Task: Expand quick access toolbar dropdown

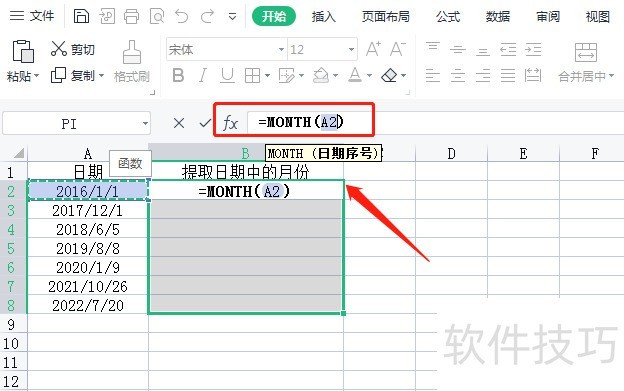Action: tap(232, 17)
